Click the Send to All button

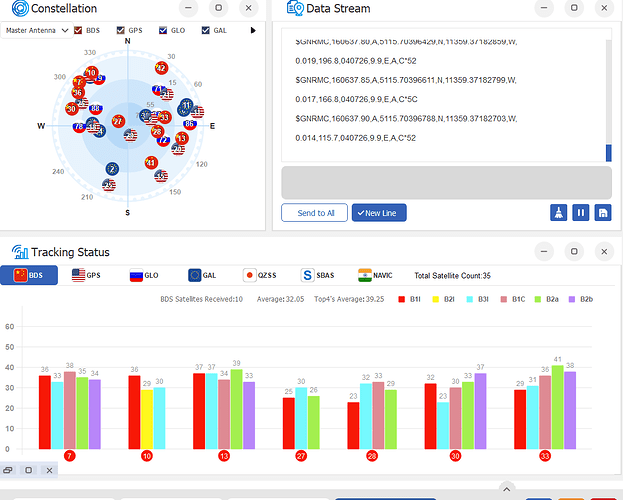[314, 213]
